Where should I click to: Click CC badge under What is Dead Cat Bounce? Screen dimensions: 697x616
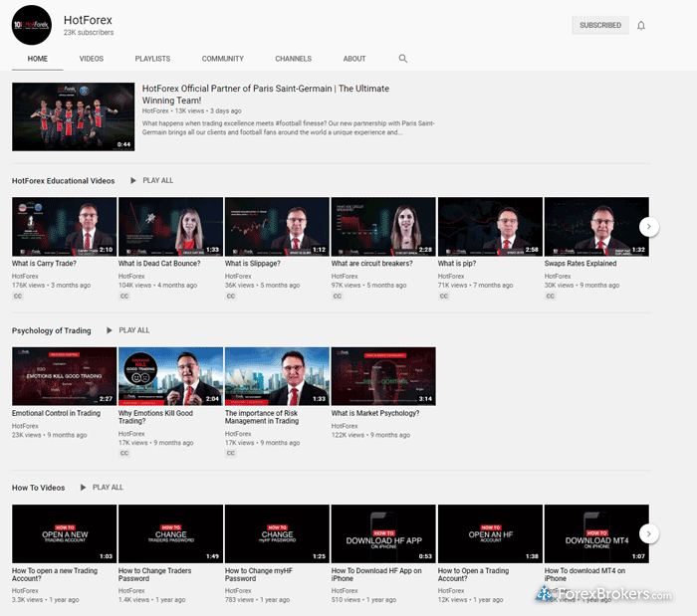pos(124,297)
